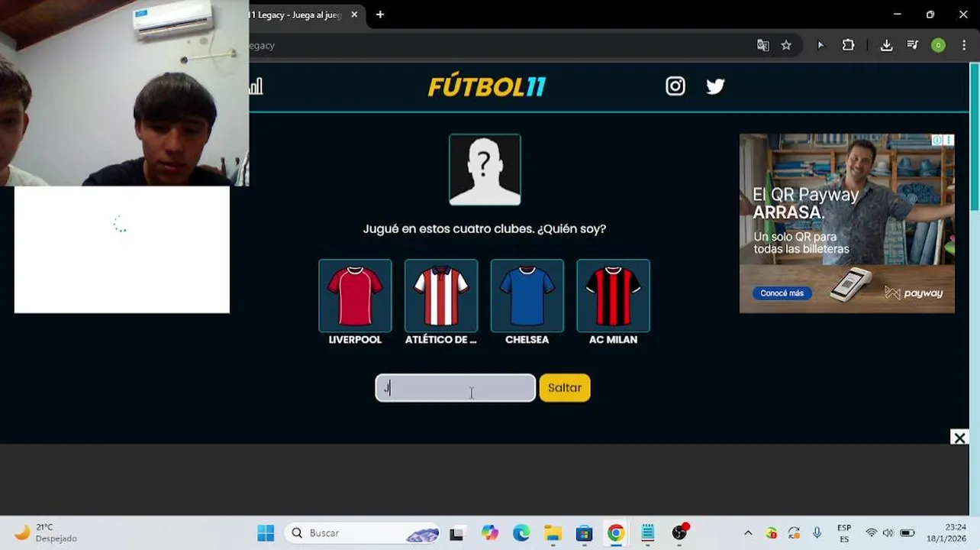Open the weather widget showing 21°C
The width and height of the screenshot is (980, 550).
[x=47, y=533]
